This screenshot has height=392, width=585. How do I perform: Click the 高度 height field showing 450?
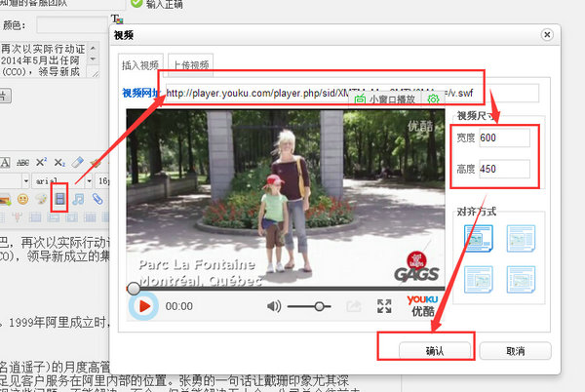click(x=504, y=170)
